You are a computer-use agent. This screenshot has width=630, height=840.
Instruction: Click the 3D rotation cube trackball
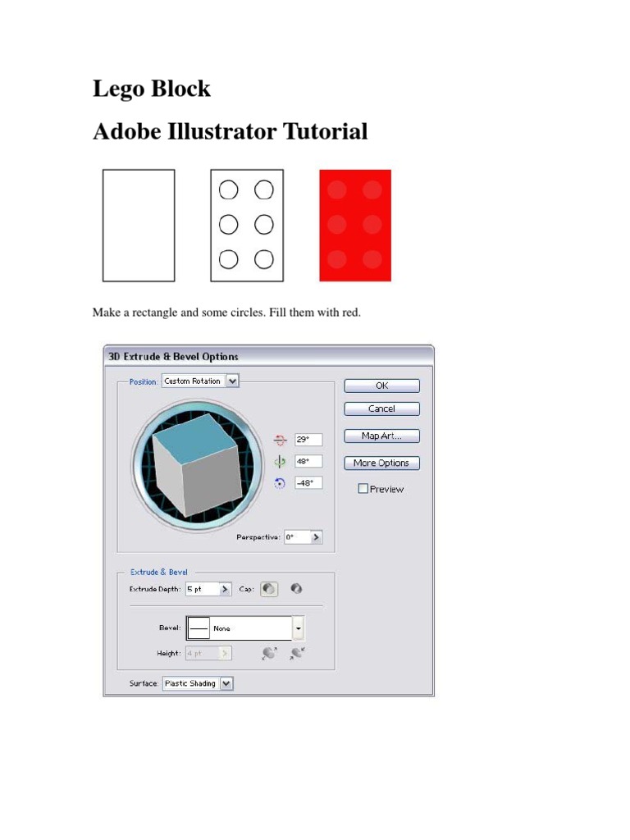coord(198,466)
